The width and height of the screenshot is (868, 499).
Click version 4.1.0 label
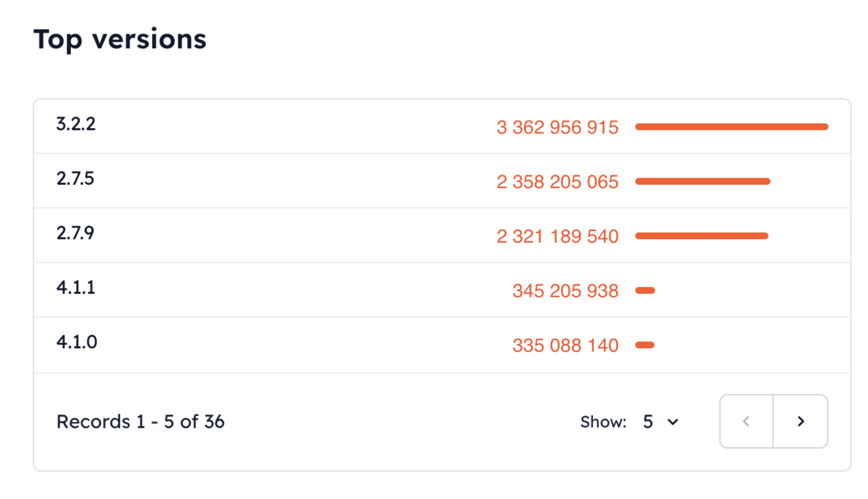point(77,342)
